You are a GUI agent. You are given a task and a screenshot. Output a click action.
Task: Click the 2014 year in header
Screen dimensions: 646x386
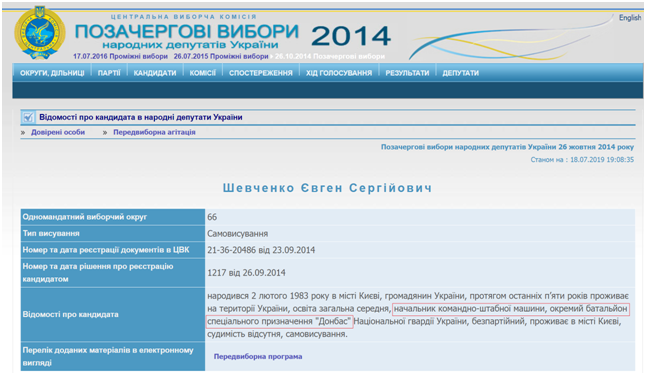(351, 36)
